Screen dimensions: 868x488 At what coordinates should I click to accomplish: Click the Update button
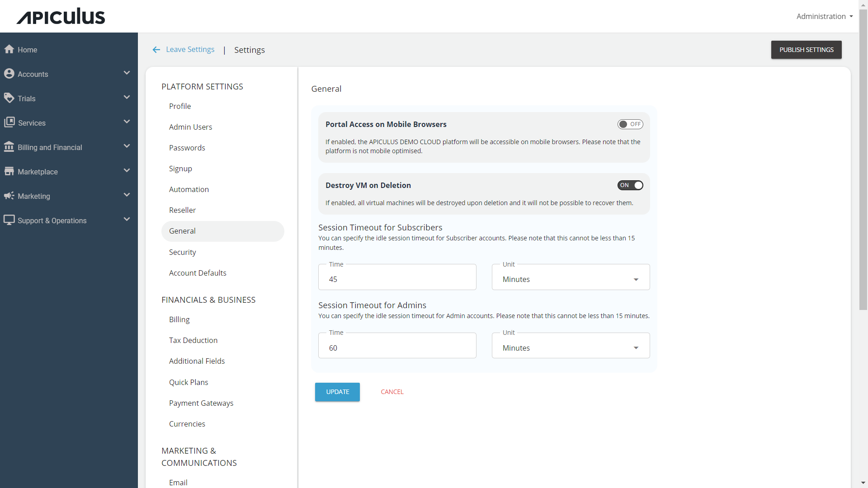coord(337,392)
